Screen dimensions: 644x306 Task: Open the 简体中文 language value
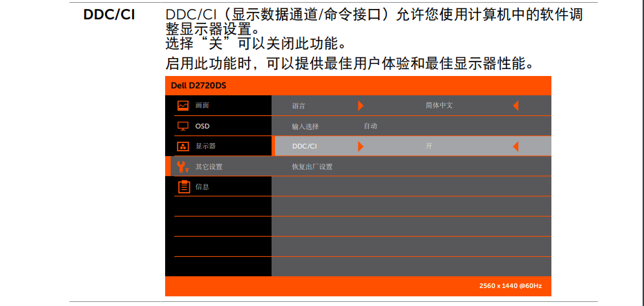tap(439, 106)
